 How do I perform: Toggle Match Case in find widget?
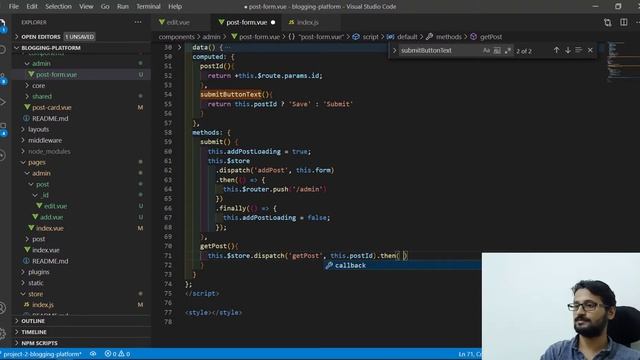pos(486,51)
